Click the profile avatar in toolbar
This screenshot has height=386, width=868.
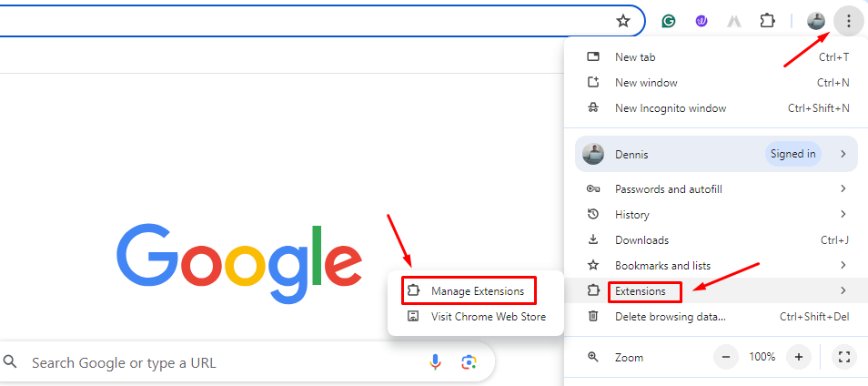point(816,20)
